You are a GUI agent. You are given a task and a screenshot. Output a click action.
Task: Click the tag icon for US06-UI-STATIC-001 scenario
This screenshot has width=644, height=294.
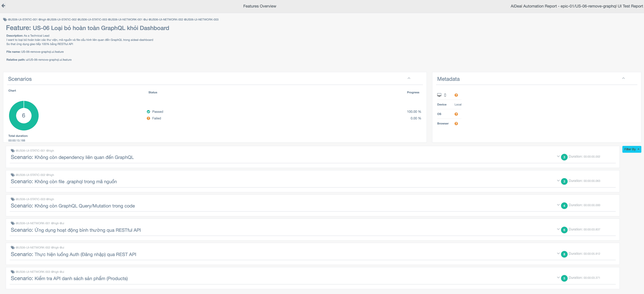(x=13, y=151)
